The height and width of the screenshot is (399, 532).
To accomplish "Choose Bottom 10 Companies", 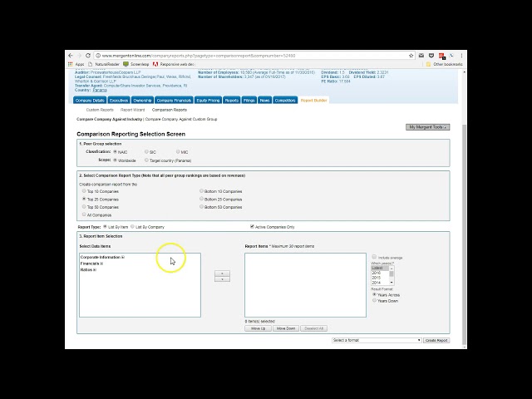I will pyautogui.click(x=201, y=191).
